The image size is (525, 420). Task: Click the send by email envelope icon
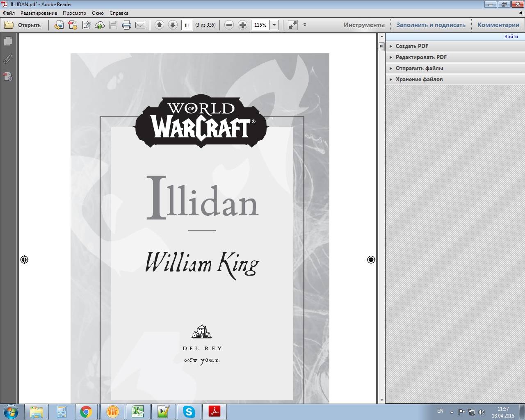(x=140, y=25)
